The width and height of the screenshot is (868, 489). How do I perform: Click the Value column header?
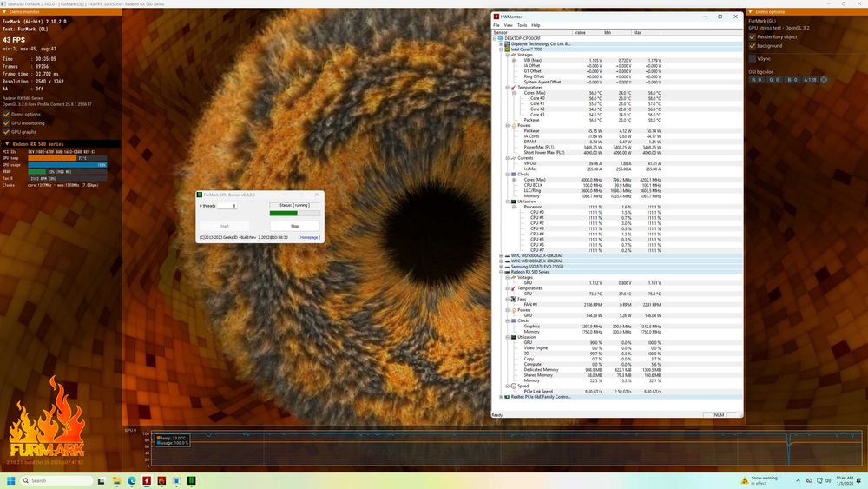coord(587,33)
